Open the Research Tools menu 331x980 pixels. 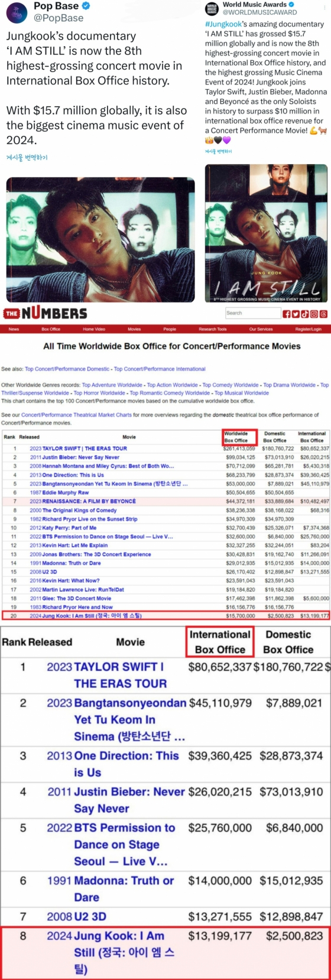click(213, 329)
